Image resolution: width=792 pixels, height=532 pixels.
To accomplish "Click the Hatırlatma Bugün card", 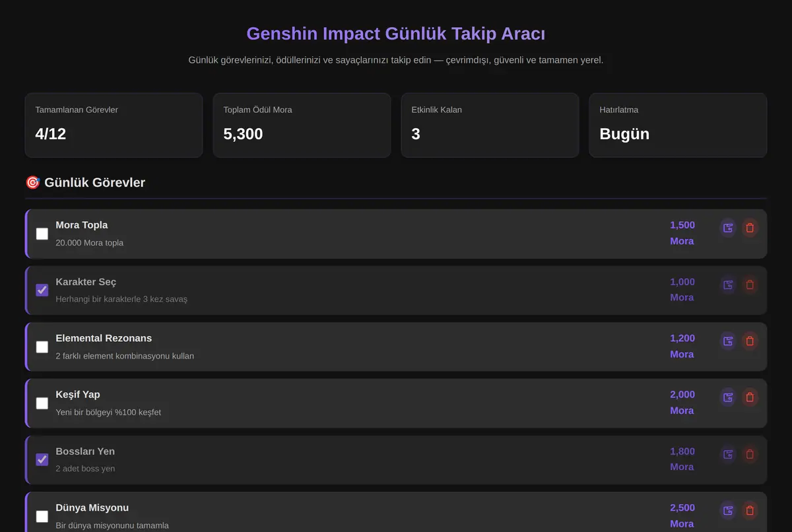I will [x=678, y=125].
